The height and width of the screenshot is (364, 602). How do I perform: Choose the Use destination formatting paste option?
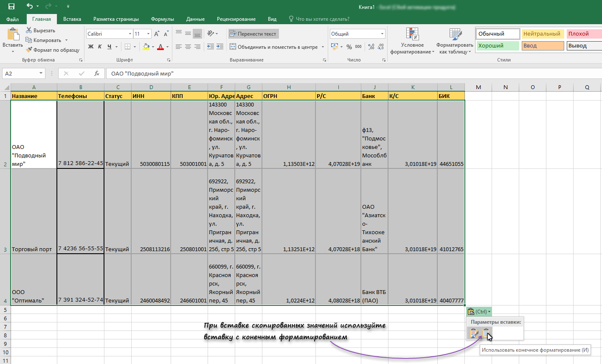pyautogui.click(x=486, y=333)
